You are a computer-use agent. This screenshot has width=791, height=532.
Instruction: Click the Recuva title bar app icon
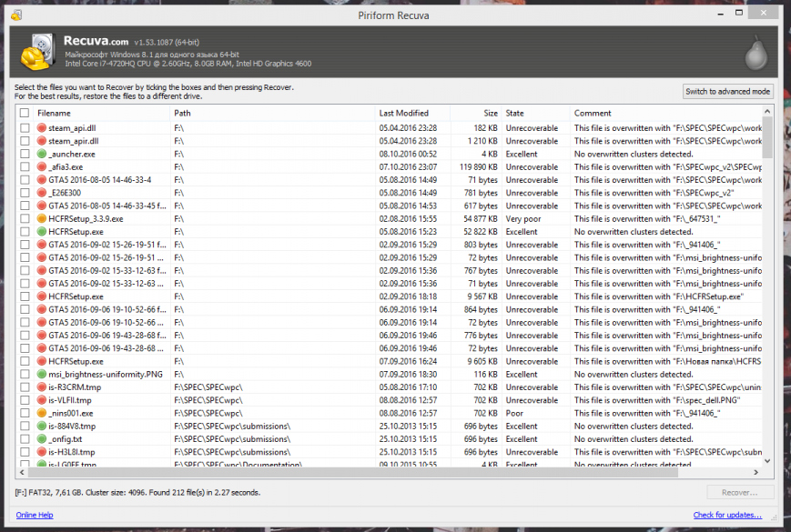pyautogui.click(x=16, y=15)
